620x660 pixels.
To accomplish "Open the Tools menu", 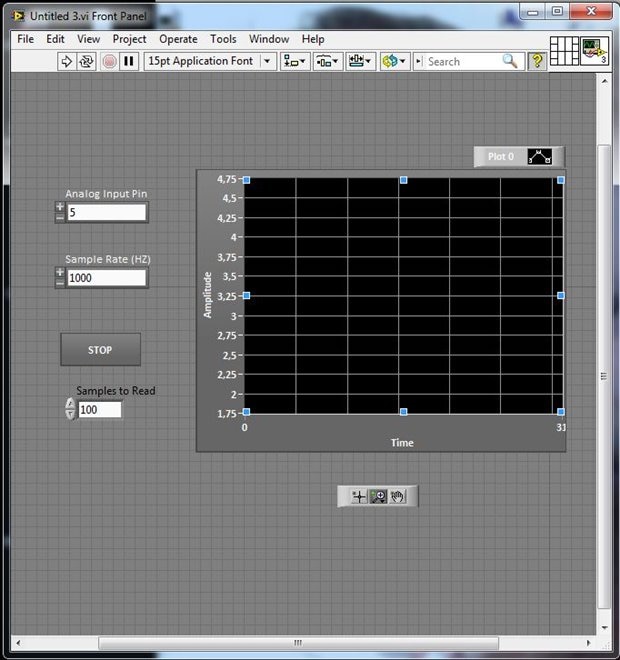I will [223, 39].
